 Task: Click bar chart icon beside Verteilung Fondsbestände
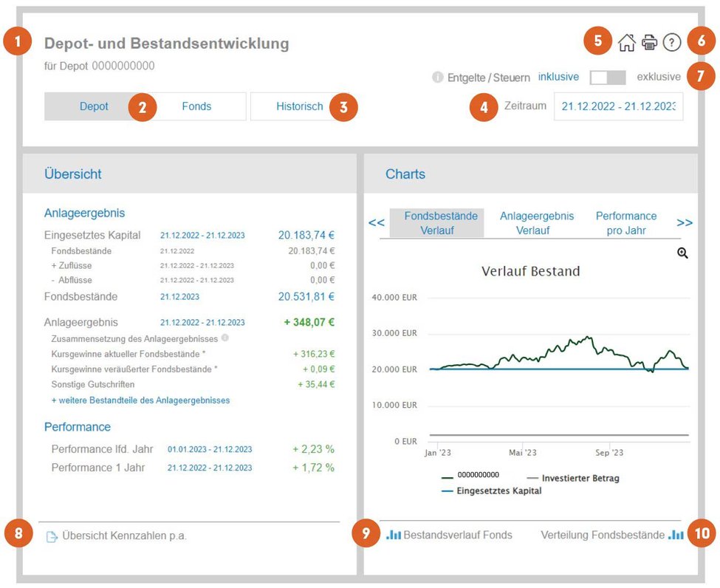[x=676, y=535]
